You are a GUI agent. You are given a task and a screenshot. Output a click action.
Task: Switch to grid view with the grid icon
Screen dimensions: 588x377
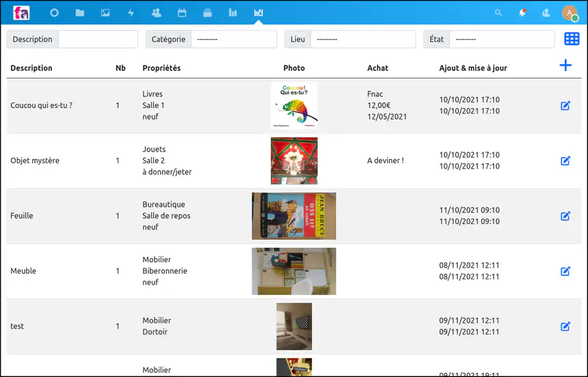pyautogui.click(x=572, y=39)
